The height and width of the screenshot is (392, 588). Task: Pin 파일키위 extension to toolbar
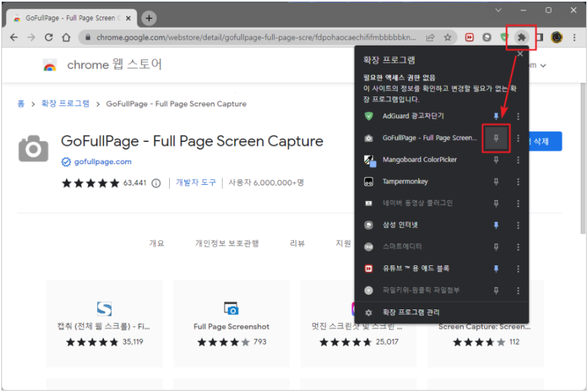[496, 290]
